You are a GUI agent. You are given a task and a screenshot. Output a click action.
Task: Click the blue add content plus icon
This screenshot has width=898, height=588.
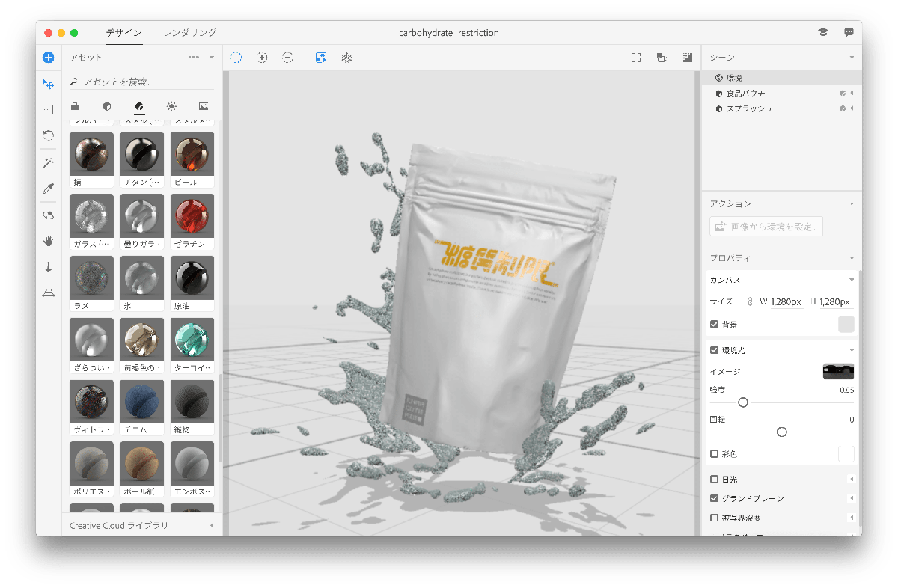[48, 57]
